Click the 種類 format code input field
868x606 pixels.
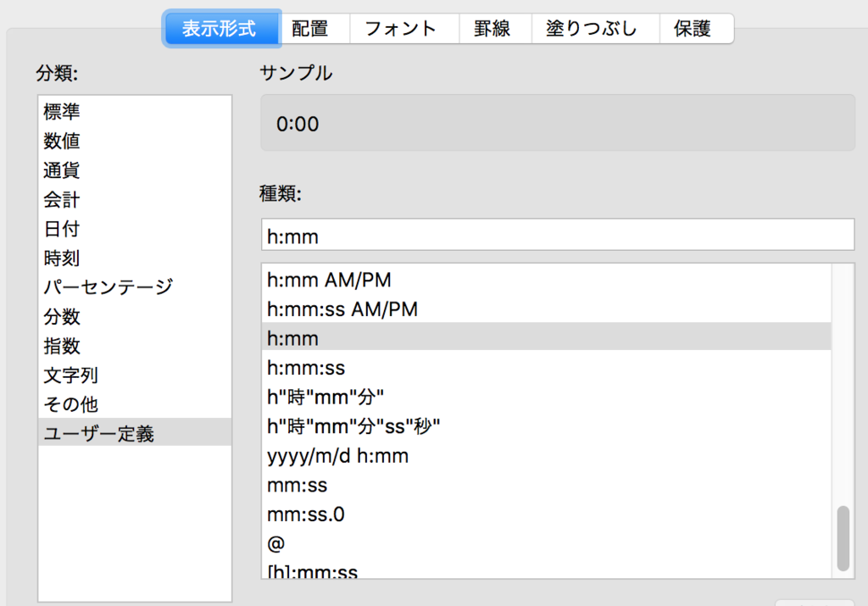pos(558,235)
